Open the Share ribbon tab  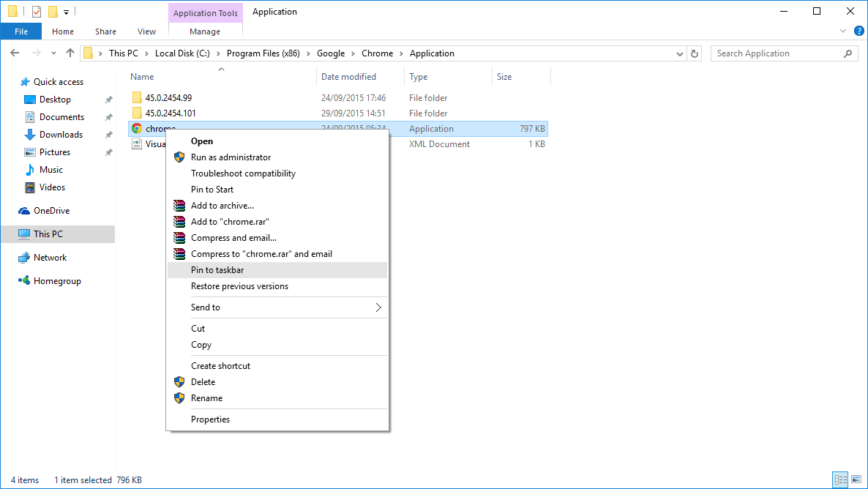coord(105,31)
